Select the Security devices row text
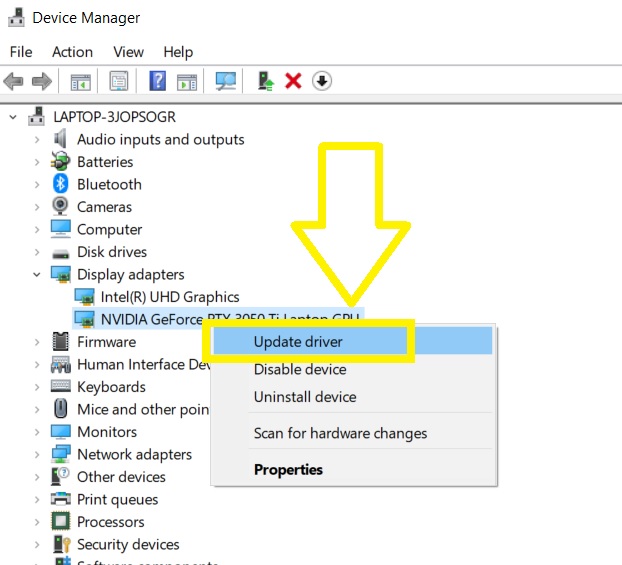The height and width of the screenshot is (565, 622). click(x=128, y=544)
